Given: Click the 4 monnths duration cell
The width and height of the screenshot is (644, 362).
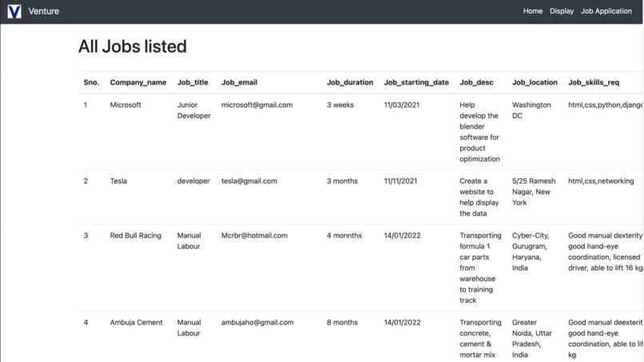Looking at the screenshot, I should click(x=344, y=236).
